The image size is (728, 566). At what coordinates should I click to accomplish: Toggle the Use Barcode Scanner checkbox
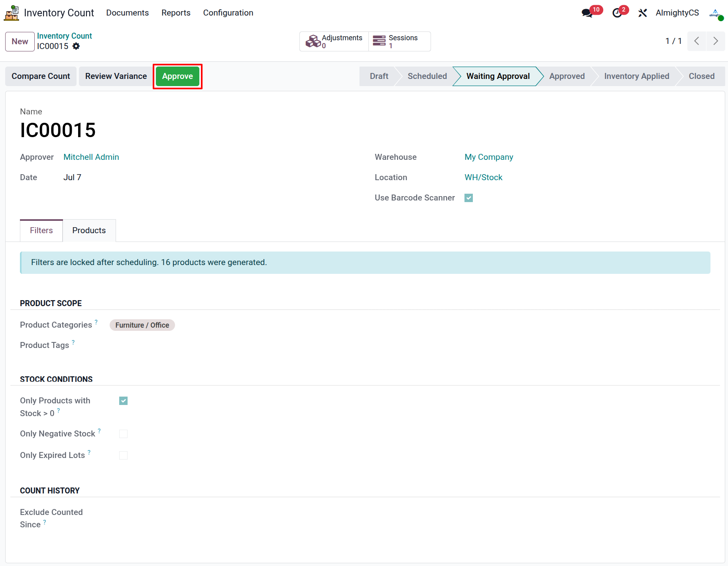pos(469,198)
